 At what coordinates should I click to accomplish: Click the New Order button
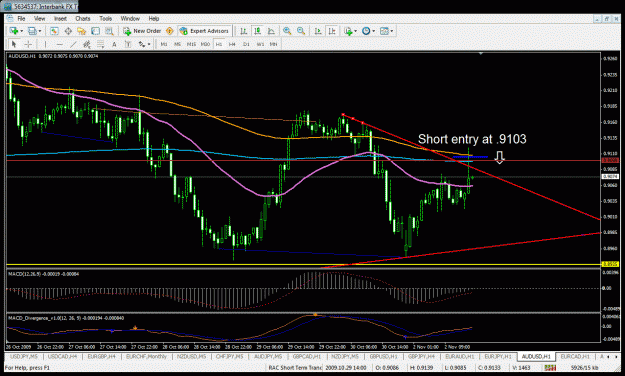[x=142, y=31]
